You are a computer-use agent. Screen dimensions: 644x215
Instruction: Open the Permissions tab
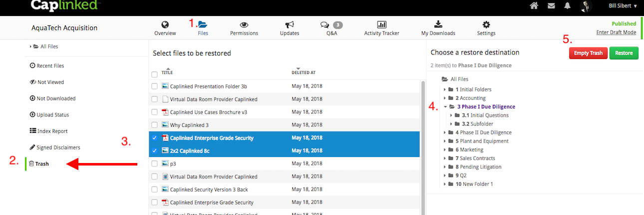click(x=244, y=28)
